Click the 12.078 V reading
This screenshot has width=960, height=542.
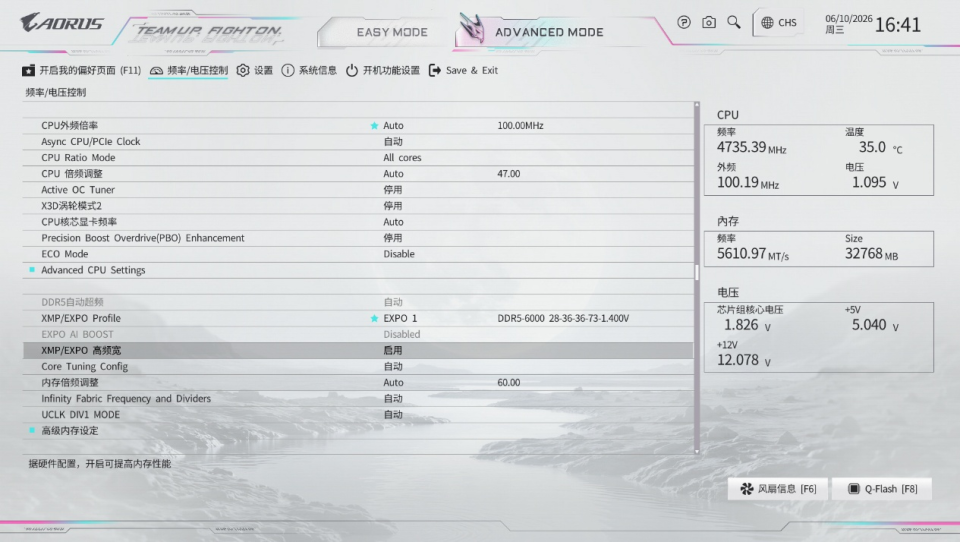coord(743,360)
